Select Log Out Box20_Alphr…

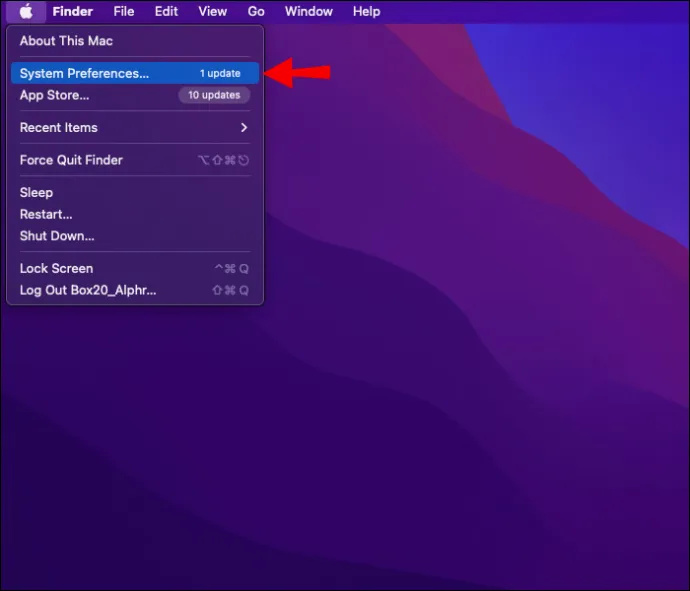[x=135, y=290]
